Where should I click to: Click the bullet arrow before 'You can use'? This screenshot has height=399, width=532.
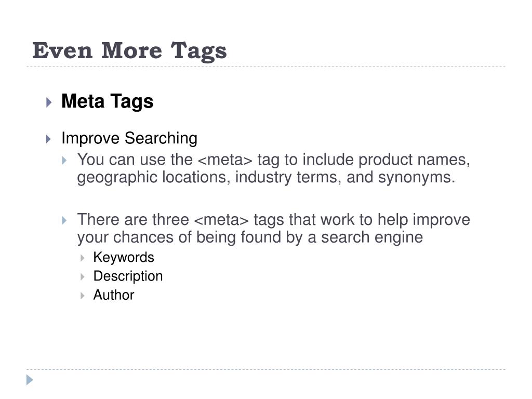click(x=64, y=160)
